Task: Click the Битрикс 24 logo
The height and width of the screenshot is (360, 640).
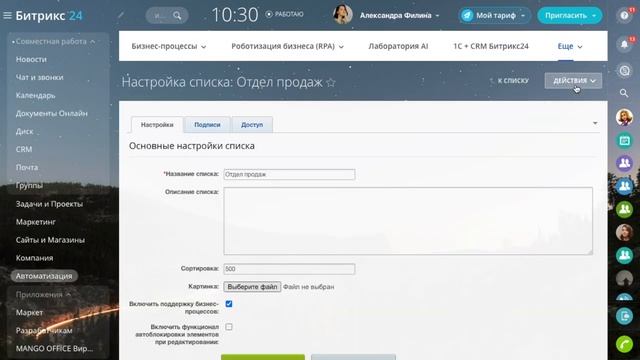Action: click(49, 16)
